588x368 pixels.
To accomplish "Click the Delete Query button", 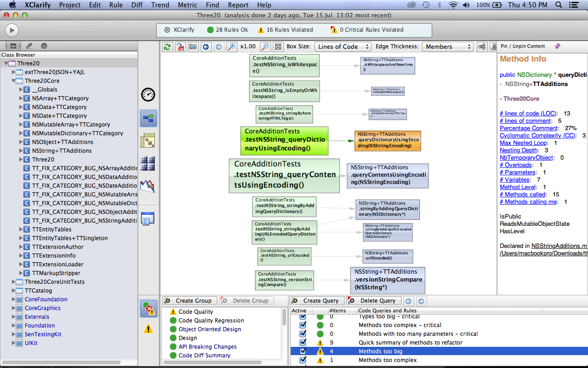I will click(x=373, y=301).
